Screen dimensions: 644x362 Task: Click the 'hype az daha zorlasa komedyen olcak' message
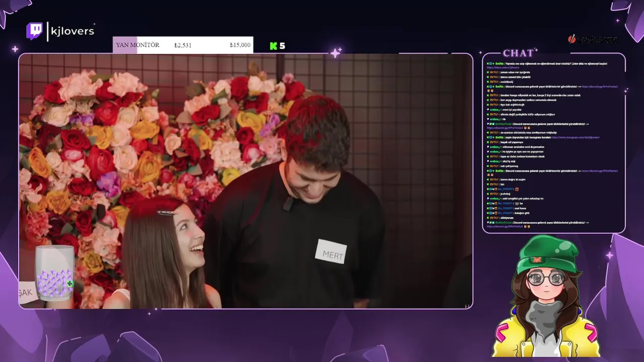click(516, 156)
